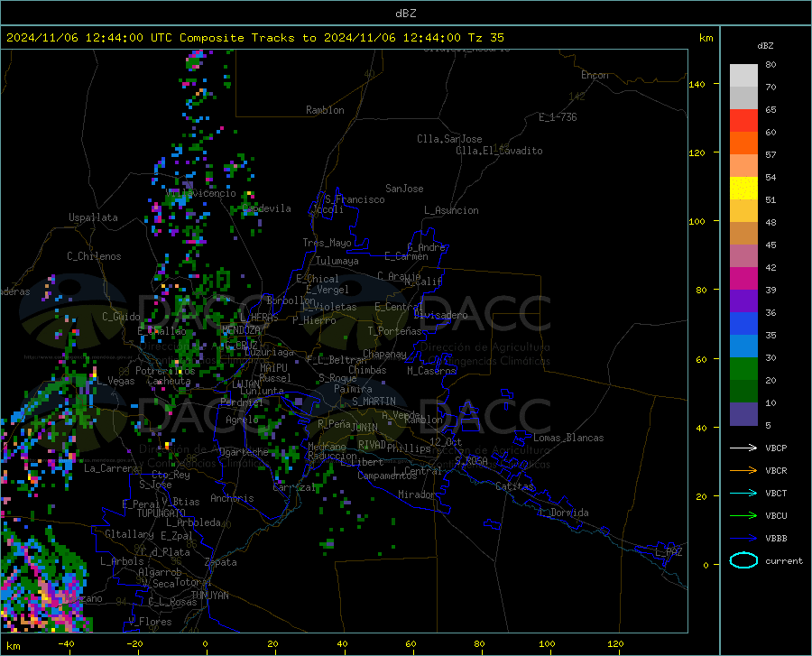Click the cyan 'current' ellipse legend icon

click(743, 560)
